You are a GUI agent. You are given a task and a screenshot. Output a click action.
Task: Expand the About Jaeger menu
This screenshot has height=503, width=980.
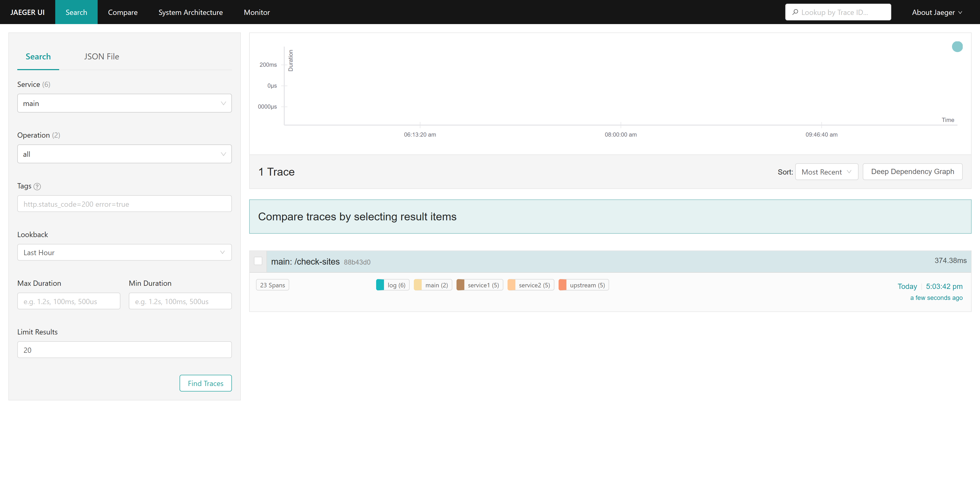pos(937,12)
